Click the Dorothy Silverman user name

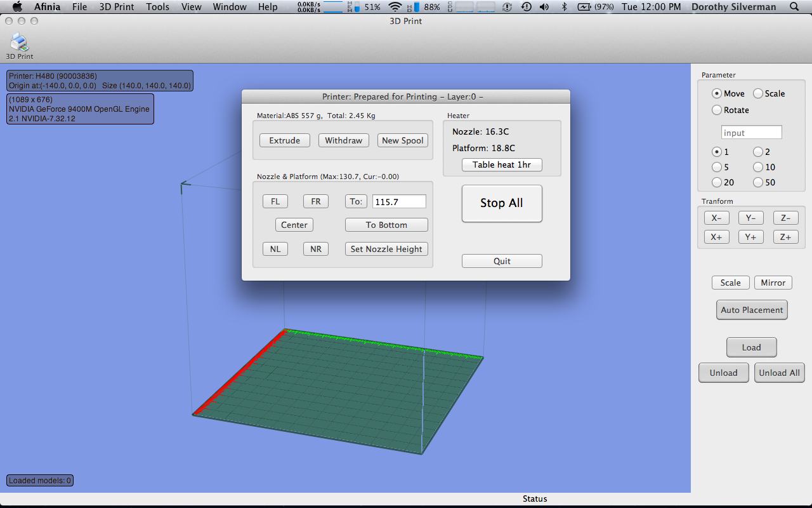[x=733, y=7]
